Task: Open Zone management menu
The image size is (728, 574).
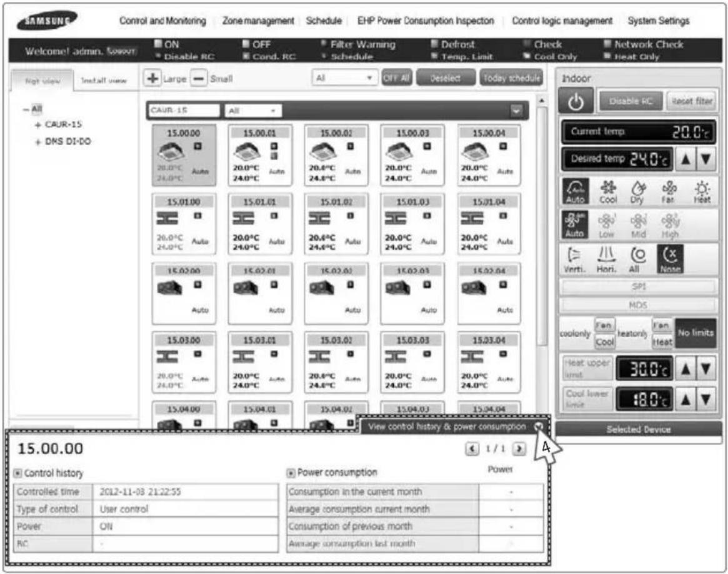Action: 258,21
